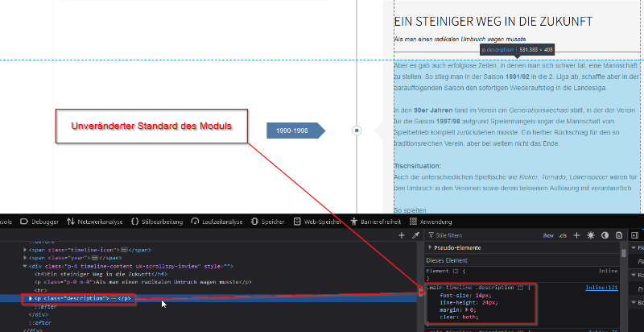Click selector highlighter icon next to .description

[520, 288]
